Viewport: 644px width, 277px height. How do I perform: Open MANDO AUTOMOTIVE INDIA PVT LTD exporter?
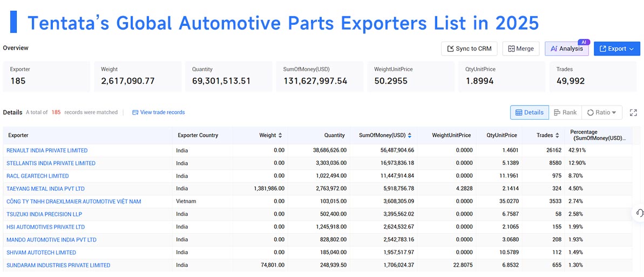point(52,240)
